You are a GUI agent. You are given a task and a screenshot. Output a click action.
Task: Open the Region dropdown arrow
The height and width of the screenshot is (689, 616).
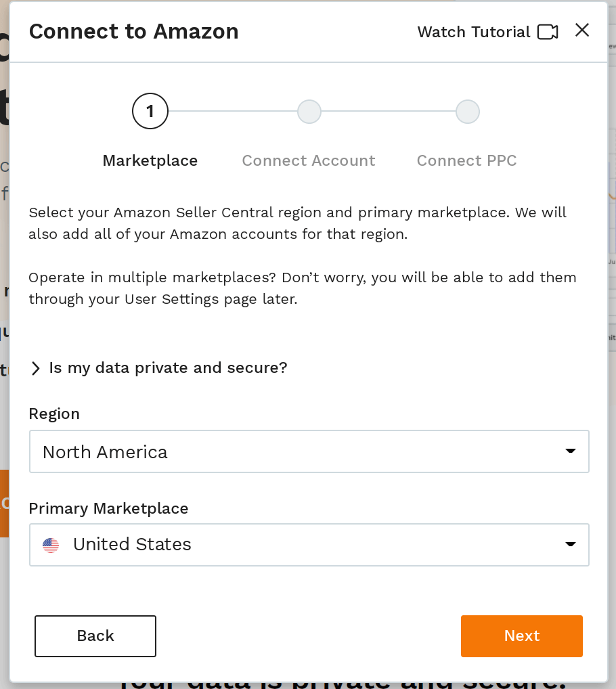click(x=570, y=451)
